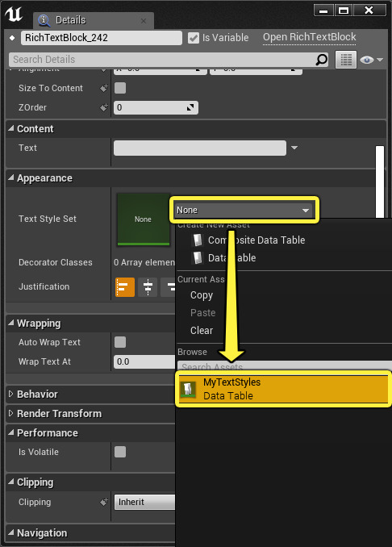The height and width of the screenshot is (547, 392).
Task: Click the MyTextStyles asset thumbnail icon
Action: point(188,390)
